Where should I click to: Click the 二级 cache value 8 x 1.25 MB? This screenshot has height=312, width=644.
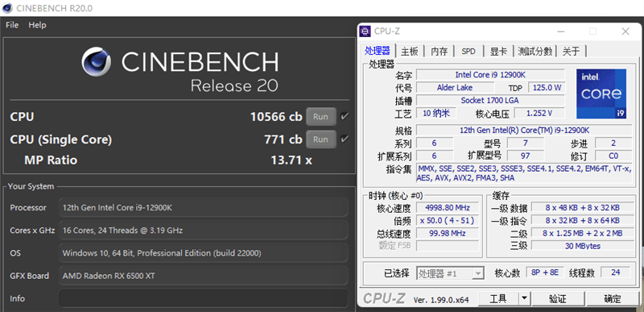click(x=582, y=233)
